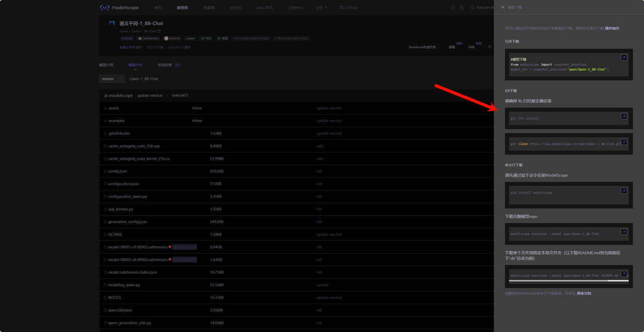
Task: Open cache_autogptq_cuda_kernel_256.cu file
Action: pyautogui.click(x=139, y=159)
